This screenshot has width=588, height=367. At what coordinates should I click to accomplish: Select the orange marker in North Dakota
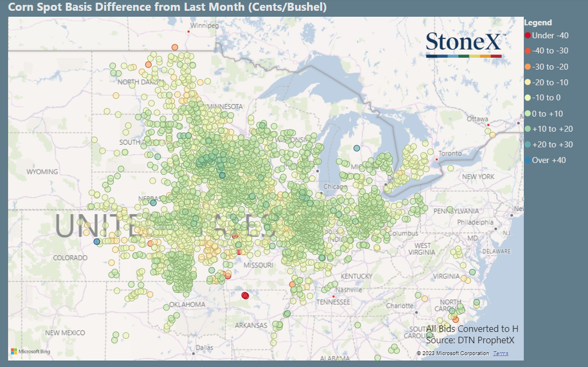point(147,64)
